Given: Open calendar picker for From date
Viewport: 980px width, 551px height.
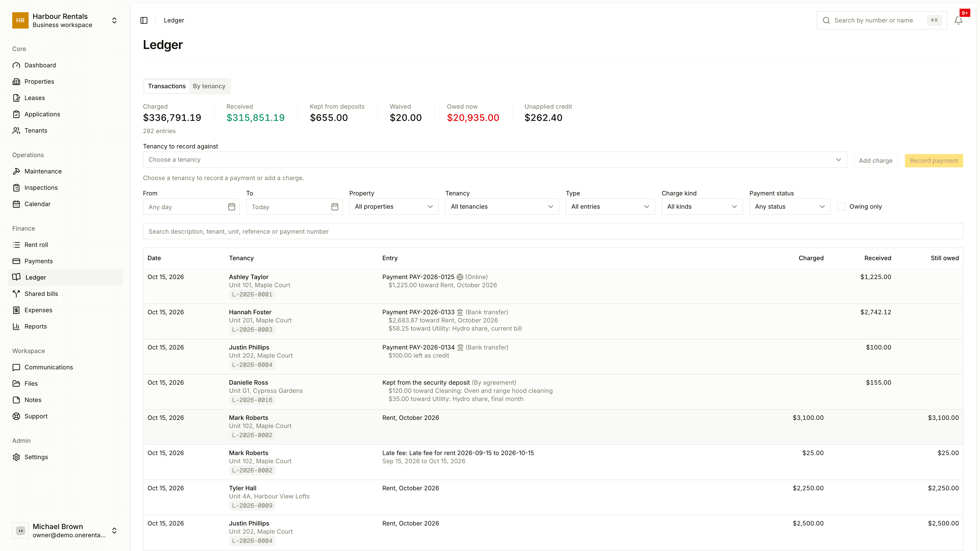Looking at the screenshot, I should (x=231, y=207).
